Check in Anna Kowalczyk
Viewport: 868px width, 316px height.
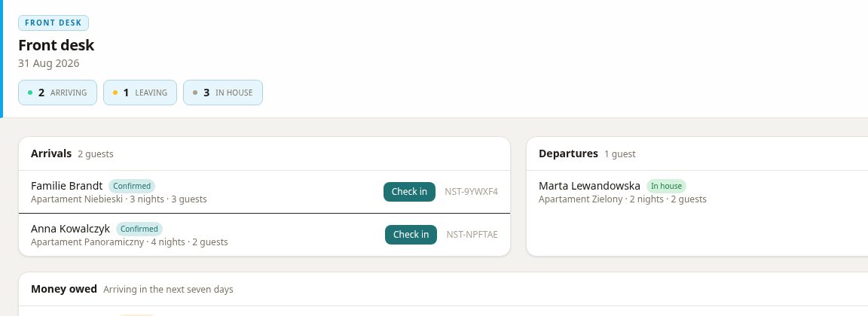(x=411, y=235)
